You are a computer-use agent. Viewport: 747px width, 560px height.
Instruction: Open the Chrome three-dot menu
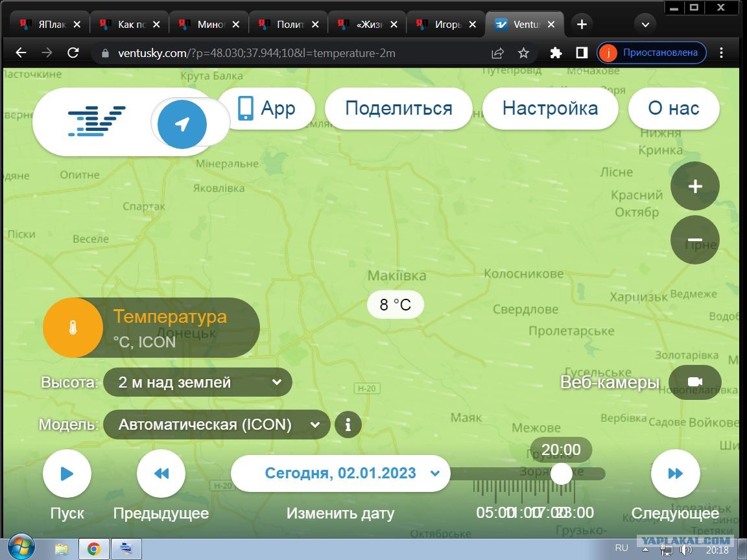pyautogui.click(x=721, y=53)
